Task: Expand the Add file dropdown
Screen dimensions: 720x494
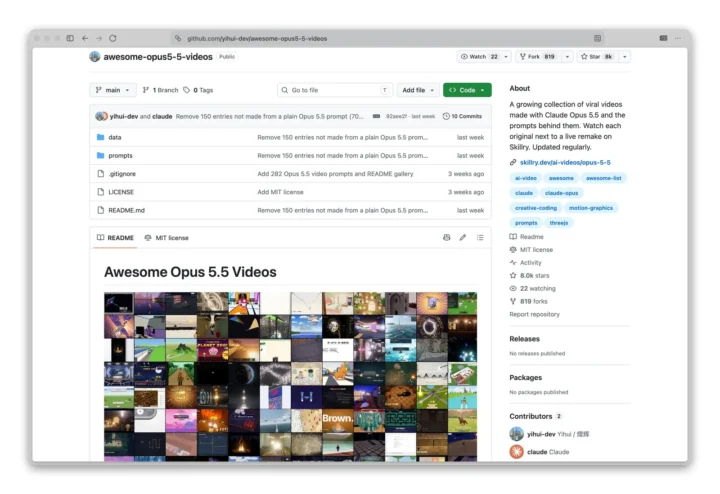Action: tap(418, 90)
